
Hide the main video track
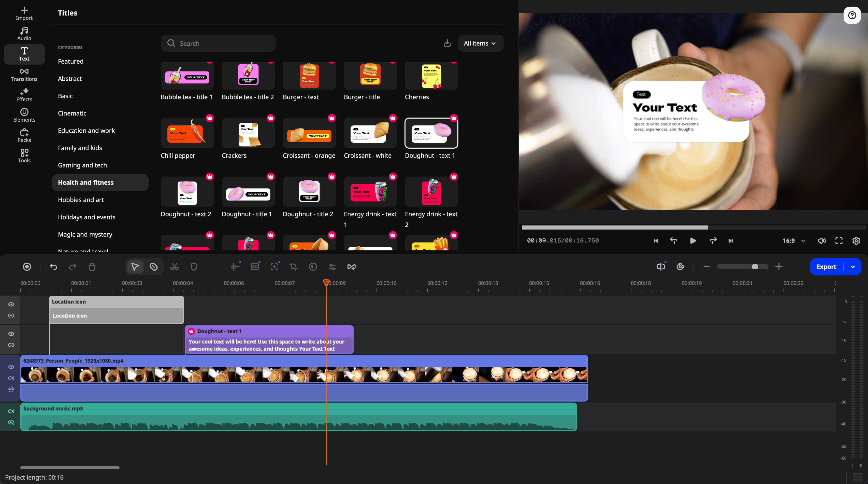[x=11, y=367]
